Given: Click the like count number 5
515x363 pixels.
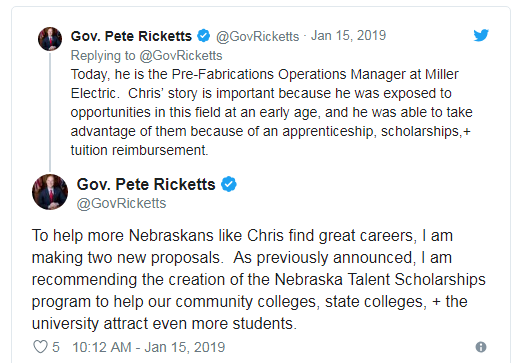Looking at the screenshot, I should click(56, 347).
